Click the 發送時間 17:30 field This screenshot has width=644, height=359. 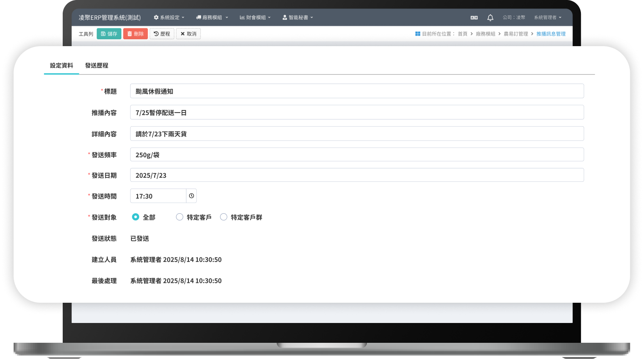click(x=158, y=196)
